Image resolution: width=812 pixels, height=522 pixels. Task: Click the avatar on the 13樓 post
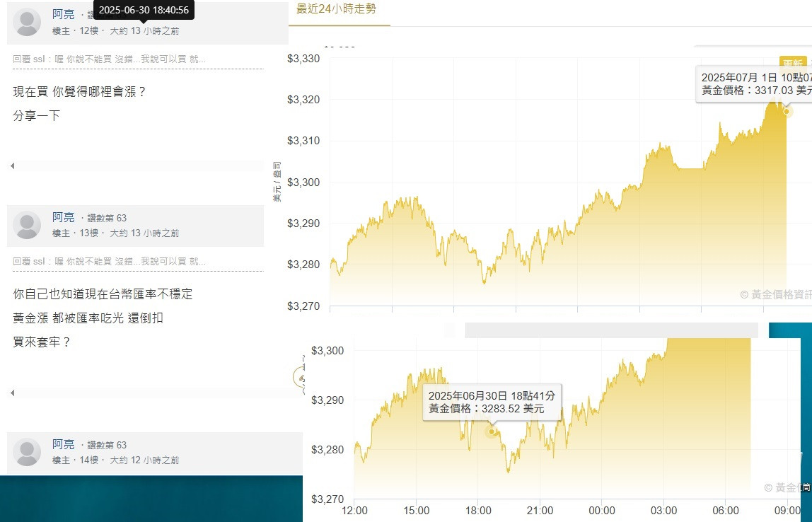(28, 225)
